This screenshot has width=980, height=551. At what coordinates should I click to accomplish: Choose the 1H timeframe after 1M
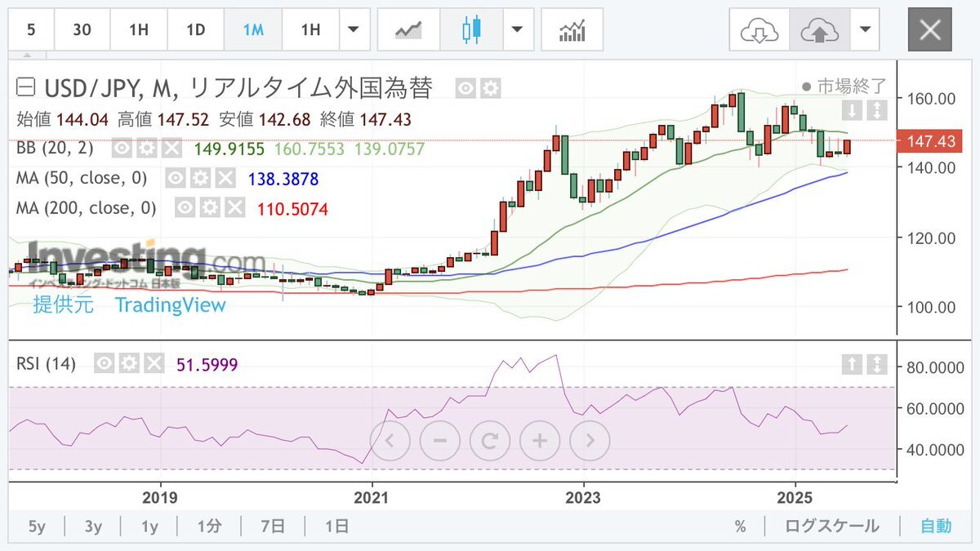(x=310, y=30)
